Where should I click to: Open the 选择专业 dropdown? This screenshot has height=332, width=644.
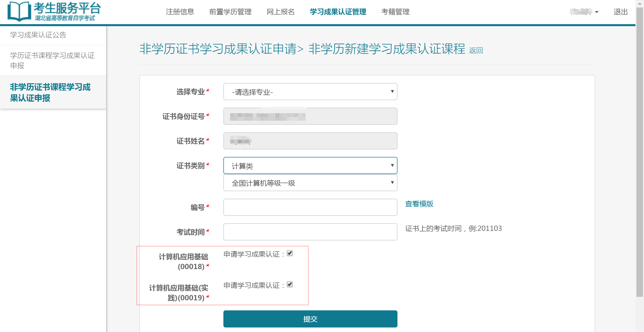(x=310, y=92)
